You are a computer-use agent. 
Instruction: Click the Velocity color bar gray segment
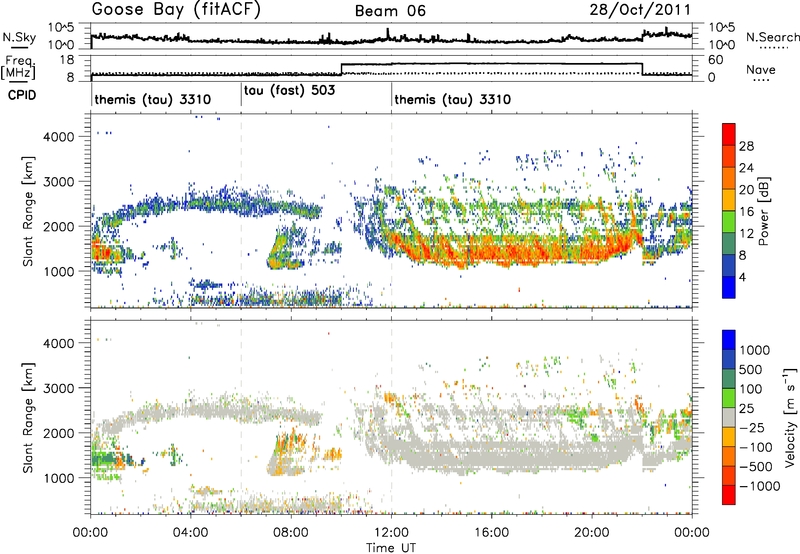(729, 417)
